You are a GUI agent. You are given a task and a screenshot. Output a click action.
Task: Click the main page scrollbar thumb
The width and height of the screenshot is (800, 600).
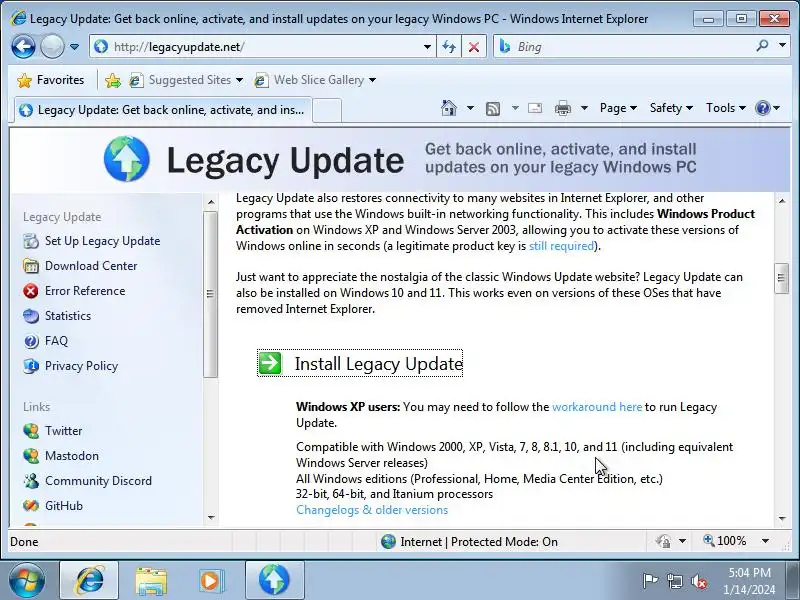781,278
